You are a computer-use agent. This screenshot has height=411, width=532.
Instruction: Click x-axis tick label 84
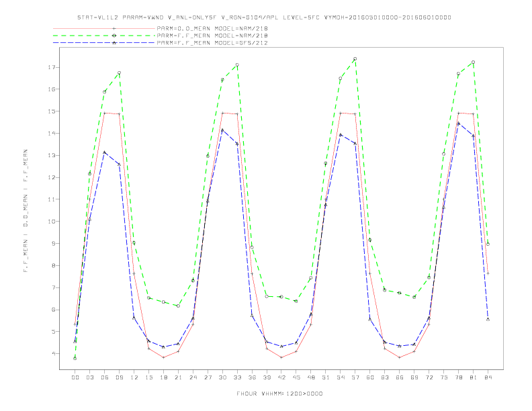[x=488, y=377]
